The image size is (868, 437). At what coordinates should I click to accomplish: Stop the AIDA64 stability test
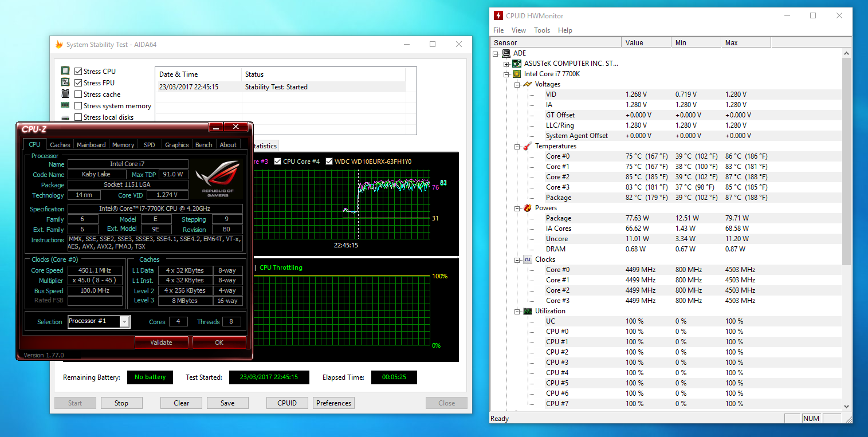click(121, 403)
